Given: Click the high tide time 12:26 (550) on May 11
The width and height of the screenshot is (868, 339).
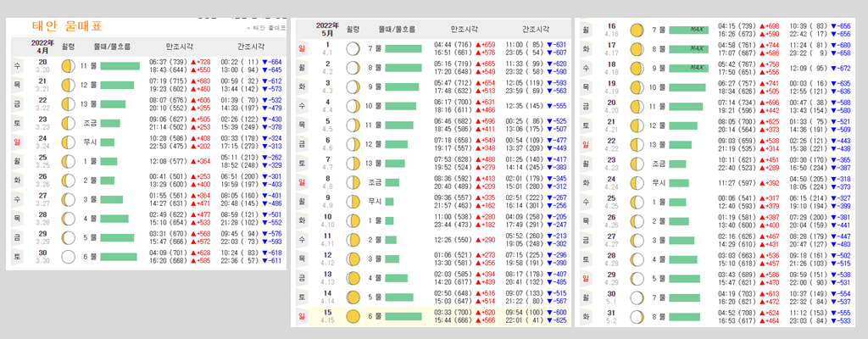Looking at the screenshot, I should tap(453, 240).
